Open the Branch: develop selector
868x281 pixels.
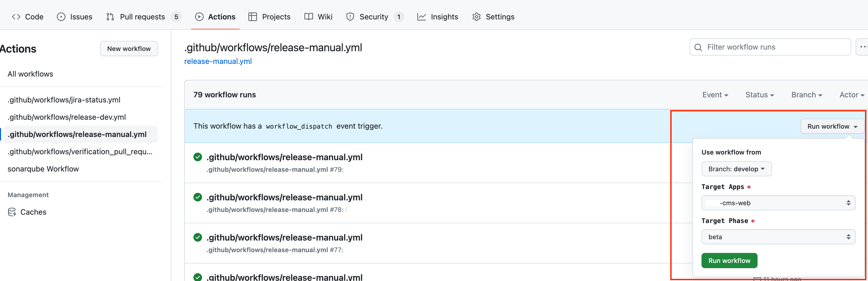736,169
